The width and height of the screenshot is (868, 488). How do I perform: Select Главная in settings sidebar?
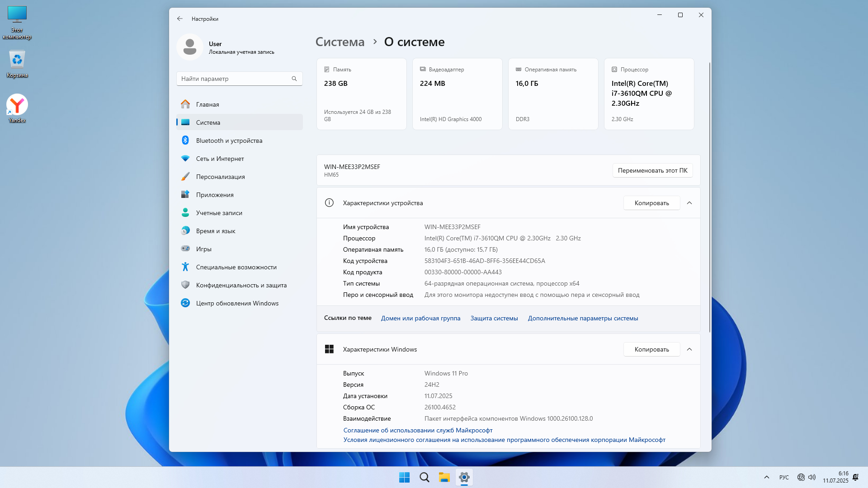[208, 104]
